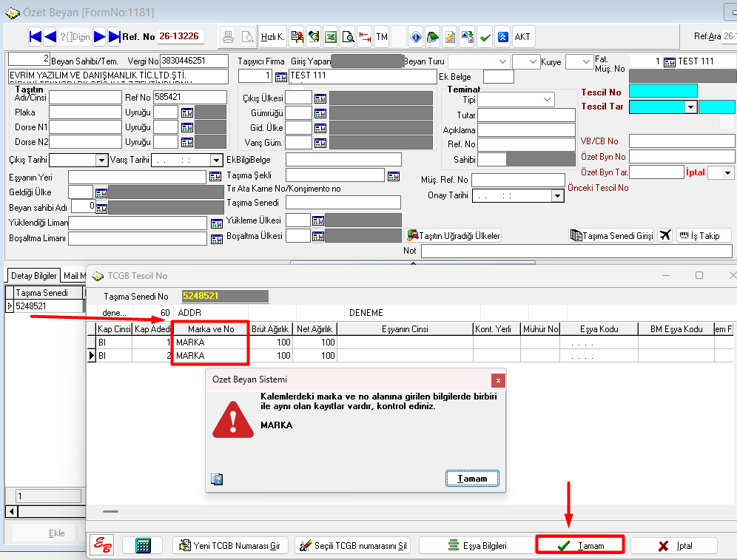
Task: Open Gümrüğü lookup icon
Action: (320, 113)
